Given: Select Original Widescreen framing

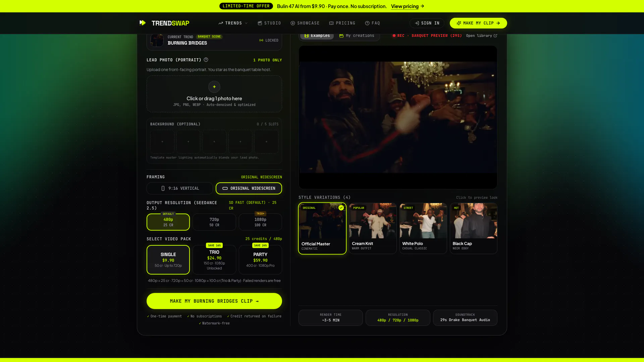Looking at the screenshot, I should [x=249, y=188].
